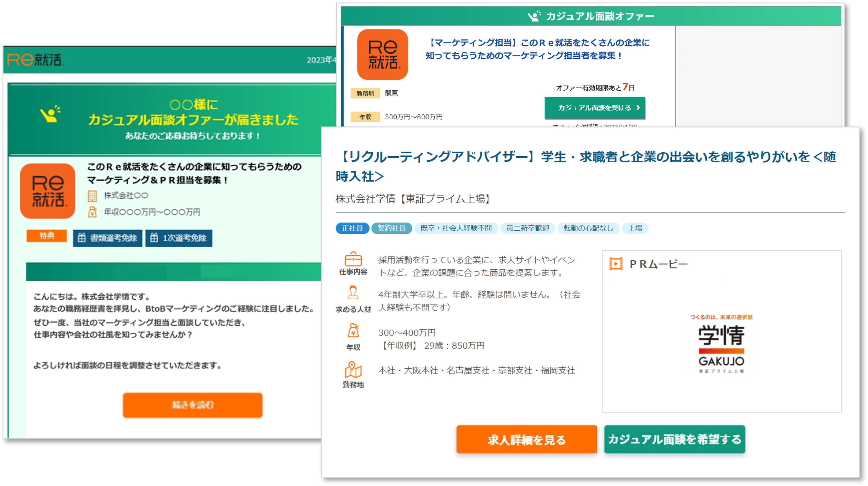Screen dimensions: 868x486
Task: Click the 書類選考免除 benefit badge
Action: coord(107,238)
